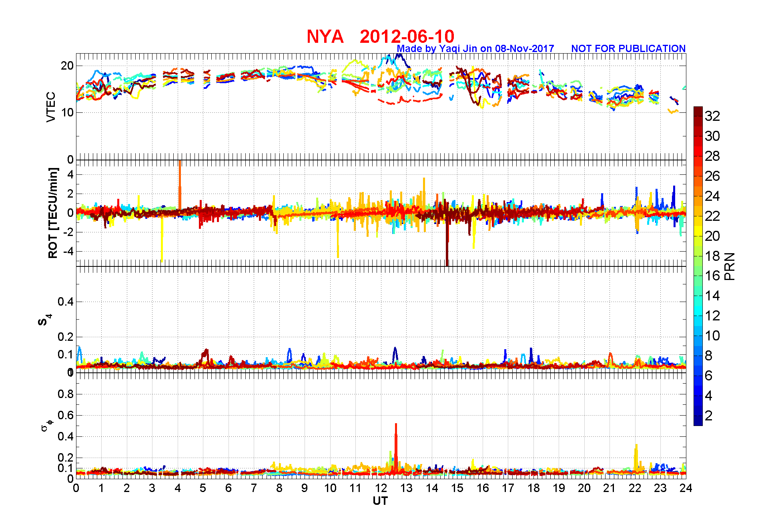Select colorbar tick label "32"

[712, 116]
